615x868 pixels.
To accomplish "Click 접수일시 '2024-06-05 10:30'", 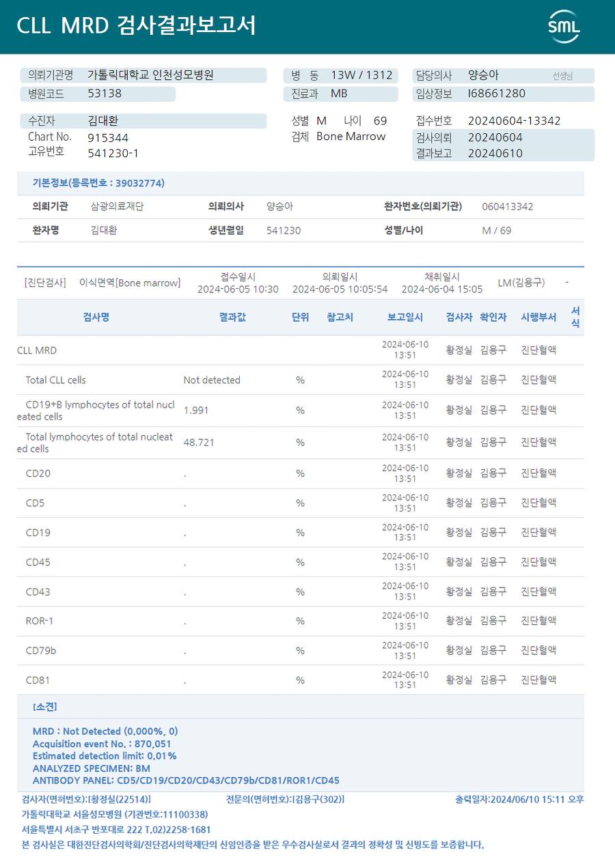I will [x=238, y=289].
